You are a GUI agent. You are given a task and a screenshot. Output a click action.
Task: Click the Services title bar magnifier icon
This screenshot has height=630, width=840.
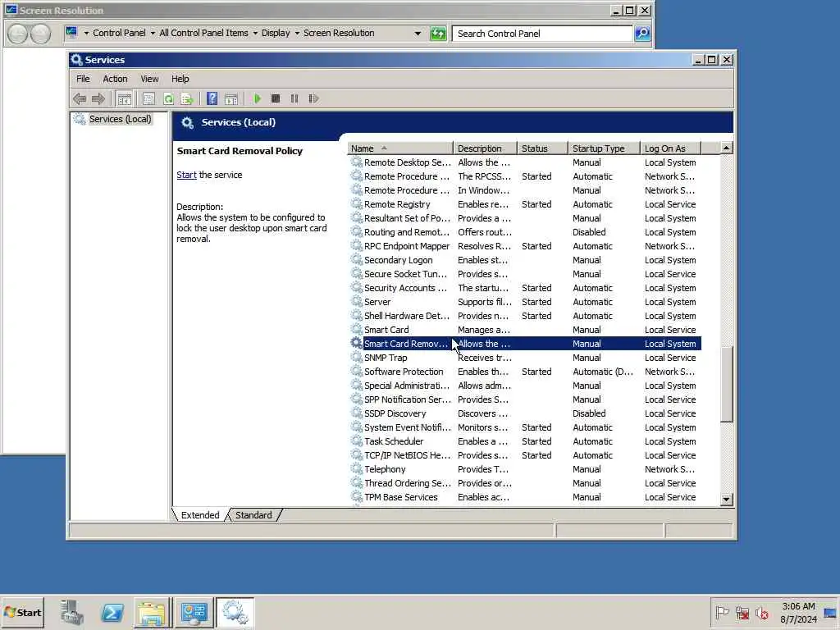[x=76, y=59]
